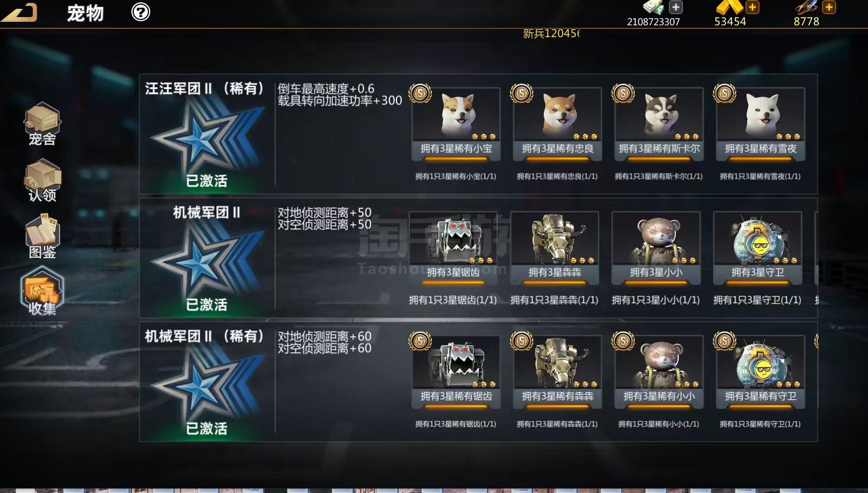
Task: Select the 拥有3星稀有犇犇 mech card
Action: click(x=557, y=372)
